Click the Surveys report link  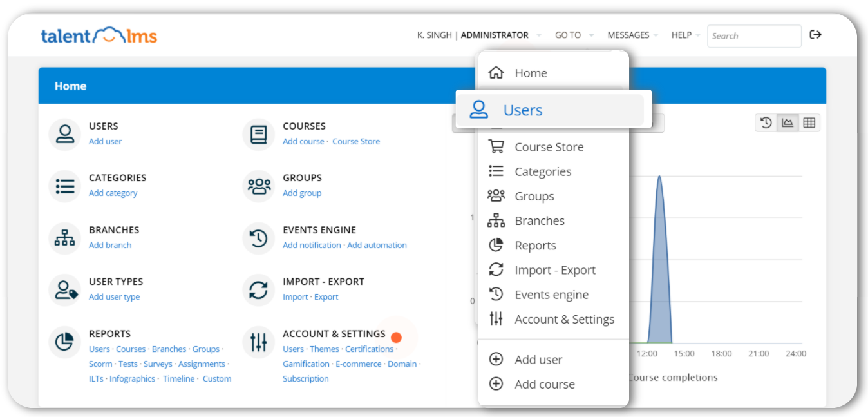coord(158,364)
